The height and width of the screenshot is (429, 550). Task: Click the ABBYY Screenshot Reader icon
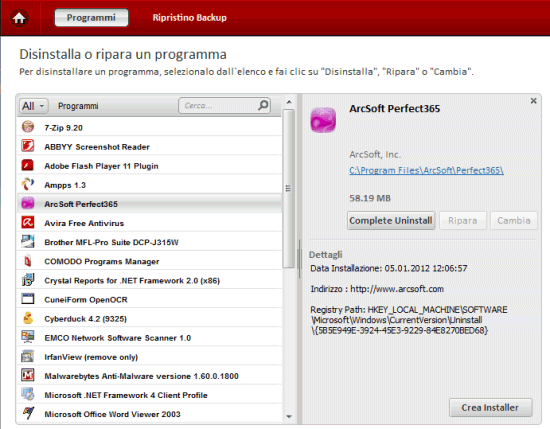[28, 146]
